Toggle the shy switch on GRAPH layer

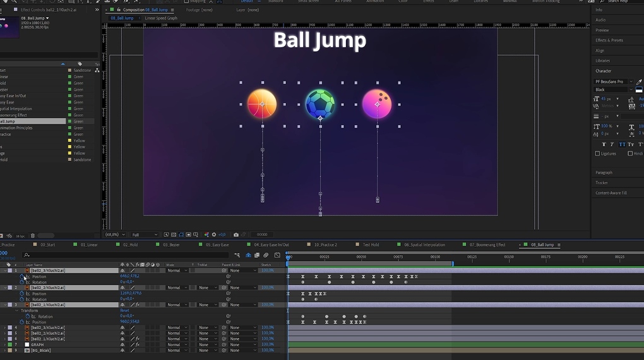click(x=122, y=345)
